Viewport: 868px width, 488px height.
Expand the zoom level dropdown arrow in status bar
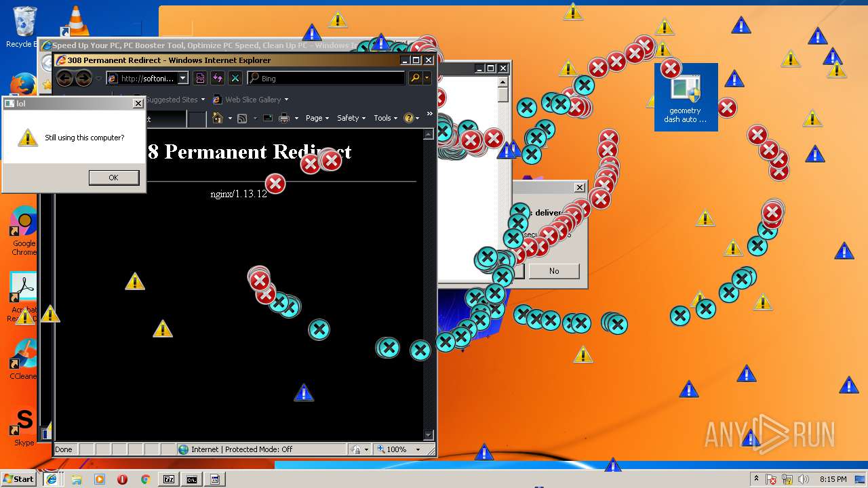point(418,449)
